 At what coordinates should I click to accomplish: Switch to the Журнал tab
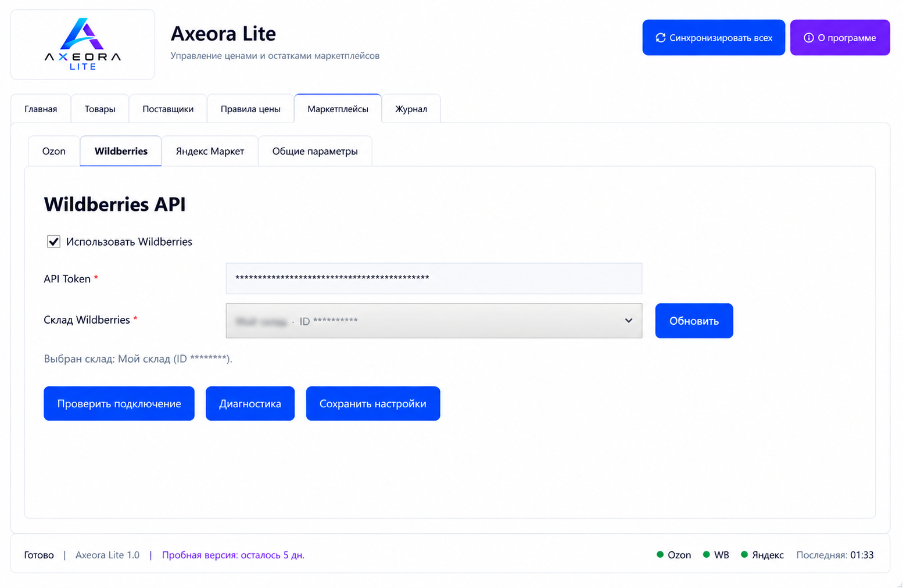tap(411, 109)
